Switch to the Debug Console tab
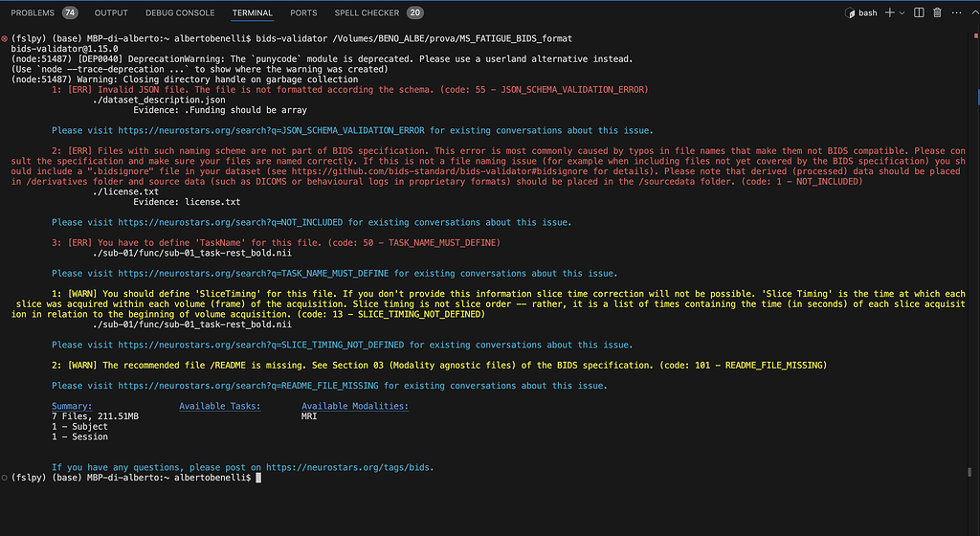 [180, 13]
